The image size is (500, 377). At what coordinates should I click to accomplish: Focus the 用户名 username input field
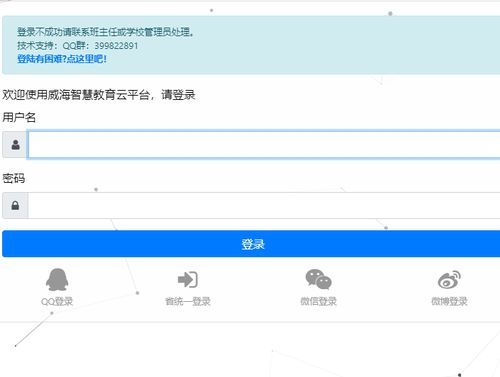tap(264, 145)
